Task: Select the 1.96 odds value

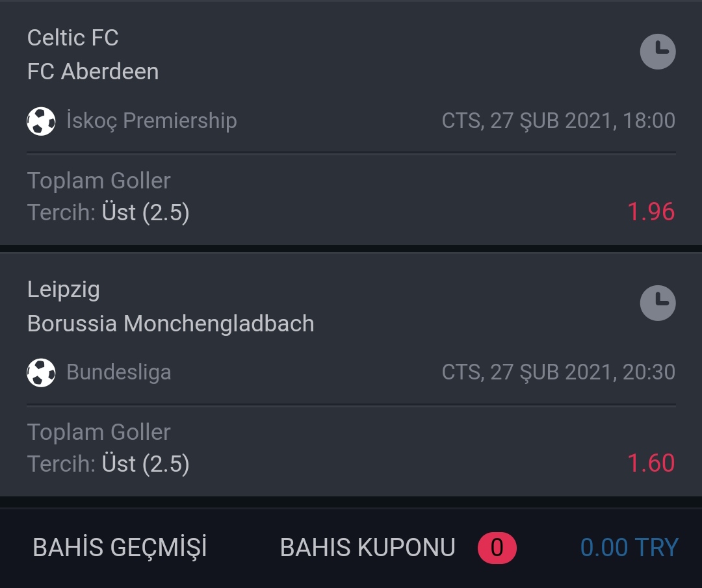Action: (651, 211)
